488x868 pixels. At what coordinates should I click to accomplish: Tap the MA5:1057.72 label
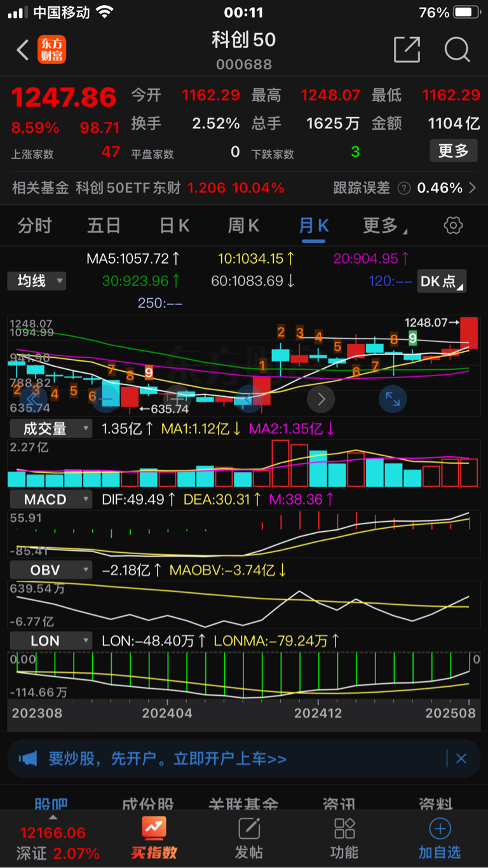click(133, 259)
